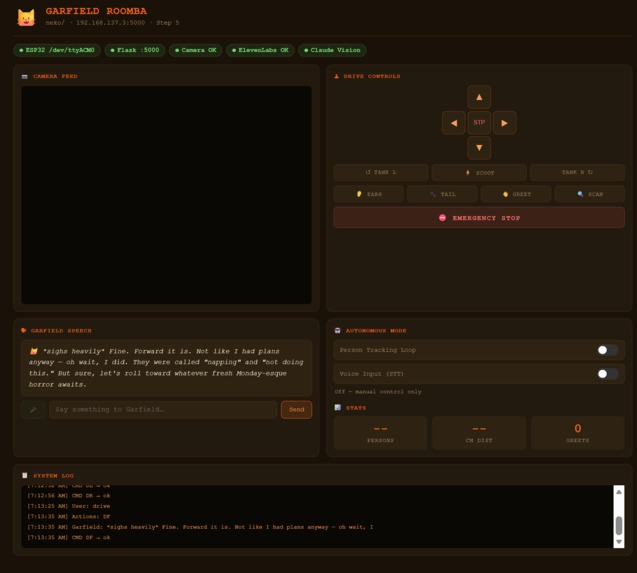Hit the Emergency Stop button
The height and width of the screenshot is (573, 637).
coord(479,218)
